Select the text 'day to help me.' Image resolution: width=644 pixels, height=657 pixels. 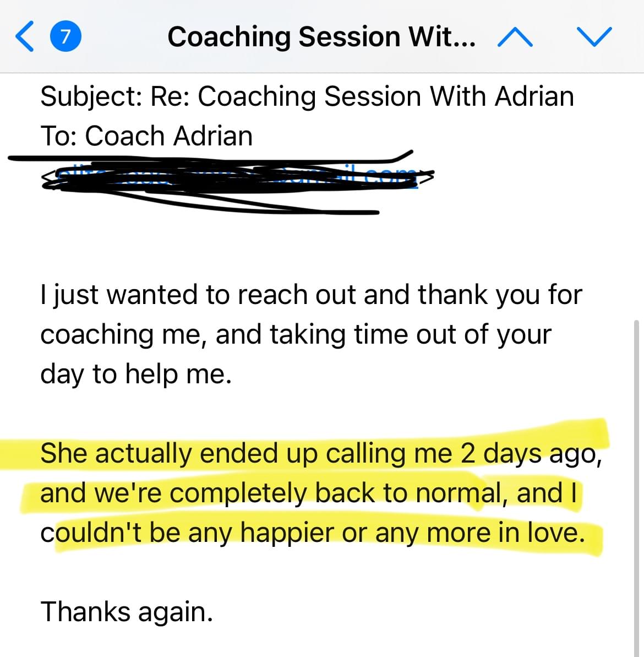135,374
